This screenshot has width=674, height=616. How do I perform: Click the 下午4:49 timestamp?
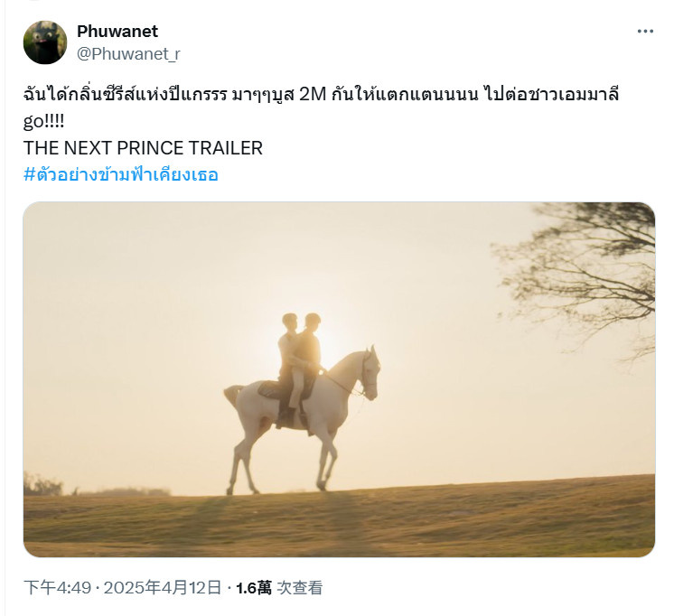pyautogui.click(x=57, y=588)
